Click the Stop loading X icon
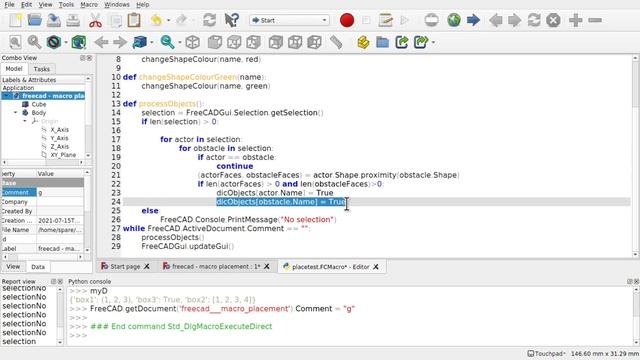The image size is (640, 360). pos(553,20)
